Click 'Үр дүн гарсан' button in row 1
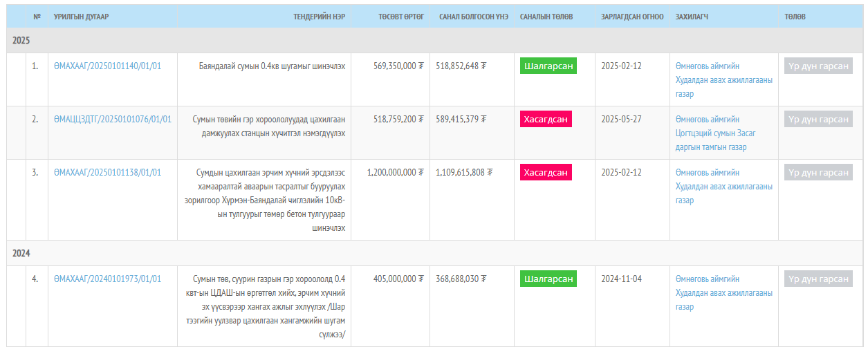 pyautogui.click(x=818, y=66)
